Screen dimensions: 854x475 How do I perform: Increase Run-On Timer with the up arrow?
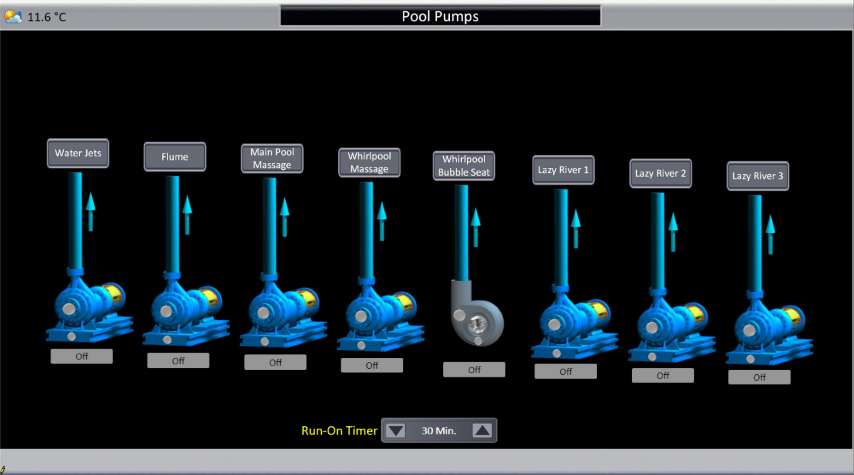click(482, 431)
